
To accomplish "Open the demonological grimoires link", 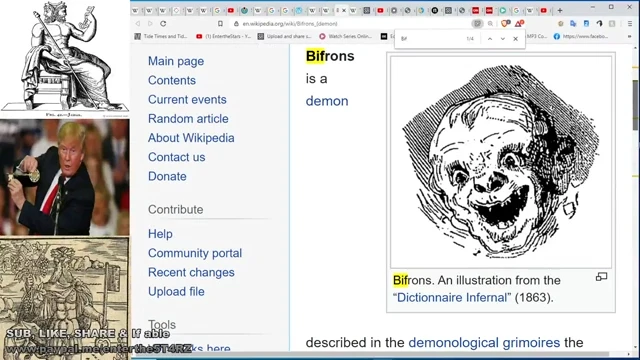I will [484, 342].
